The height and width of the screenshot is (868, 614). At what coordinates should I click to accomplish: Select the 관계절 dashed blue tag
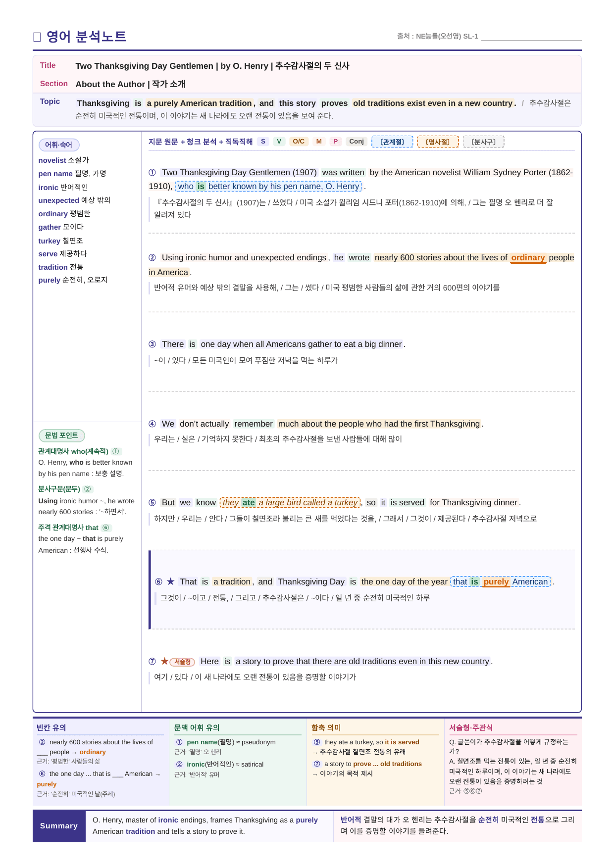(x=392, y=142)
